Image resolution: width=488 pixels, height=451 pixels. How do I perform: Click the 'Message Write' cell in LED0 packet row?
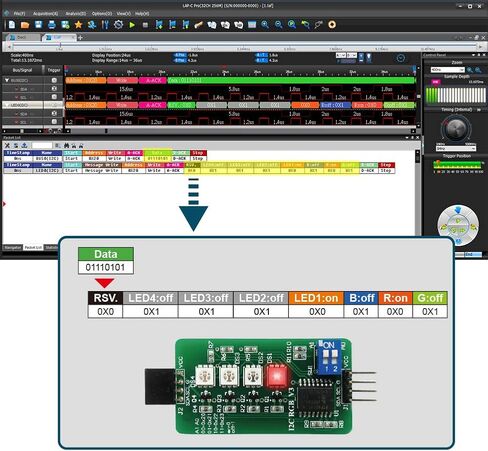[x=101, y=170]
